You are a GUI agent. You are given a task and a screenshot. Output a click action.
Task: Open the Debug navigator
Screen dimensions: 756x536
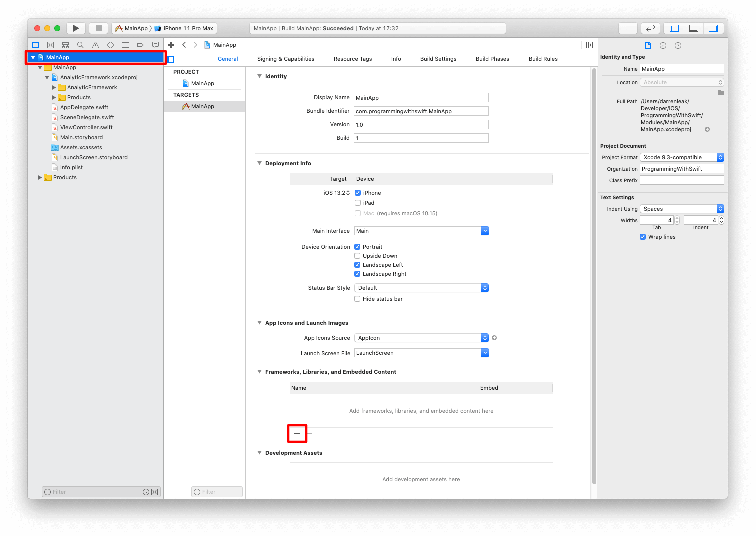(125, 45)
